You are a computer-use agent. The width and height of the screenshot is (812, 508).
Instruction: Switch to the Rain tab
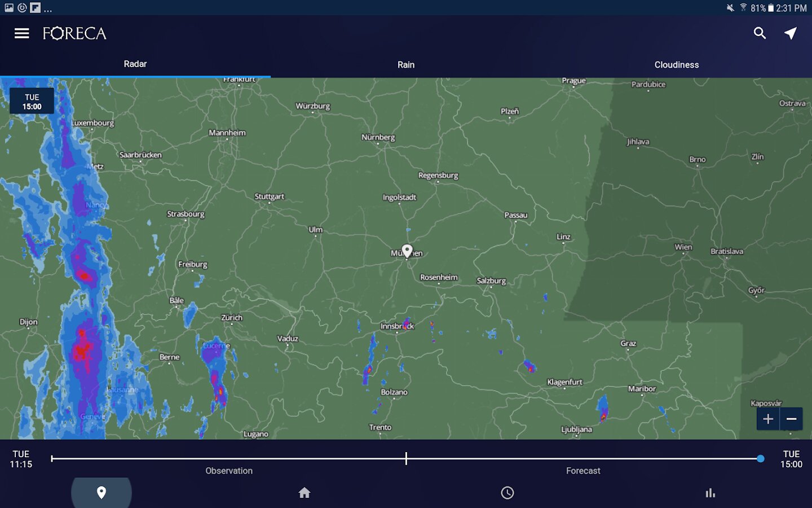[x=406, y=64]
